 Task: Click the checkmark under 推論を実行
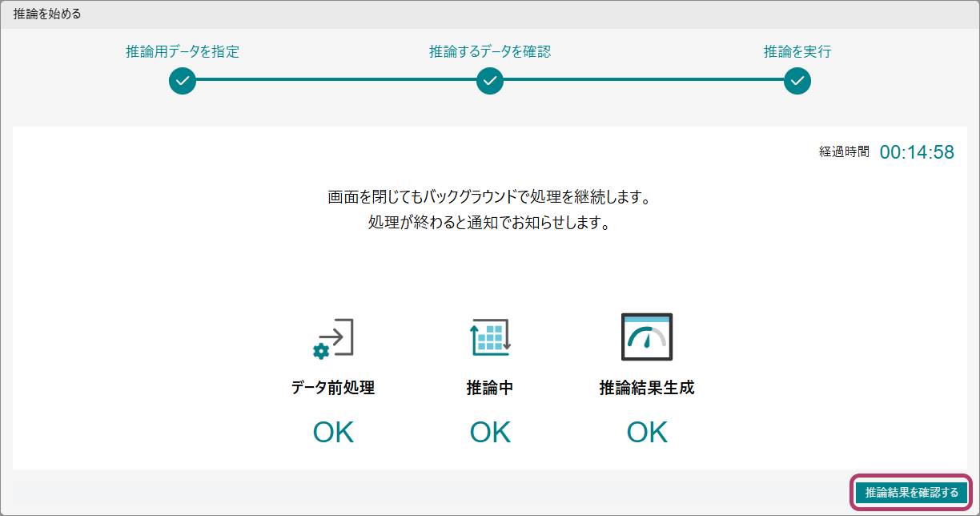[797, 80]
